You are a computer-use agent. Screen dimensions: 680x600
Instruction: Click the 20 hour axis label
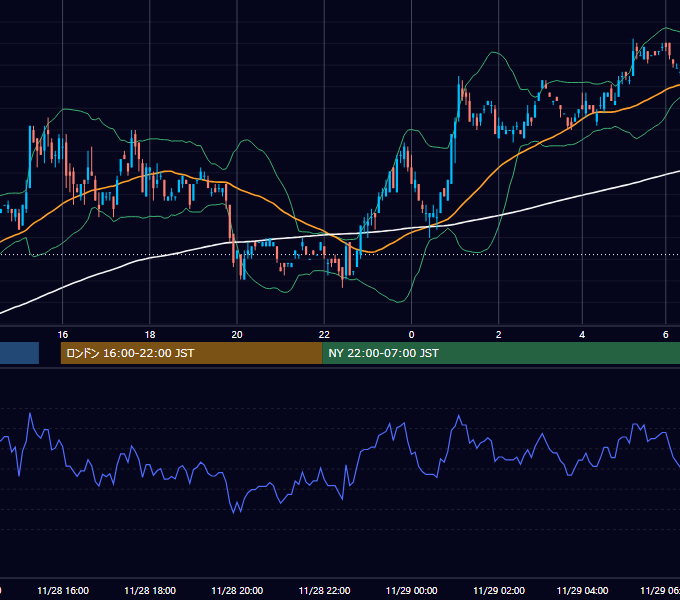[x=237, y=335]
